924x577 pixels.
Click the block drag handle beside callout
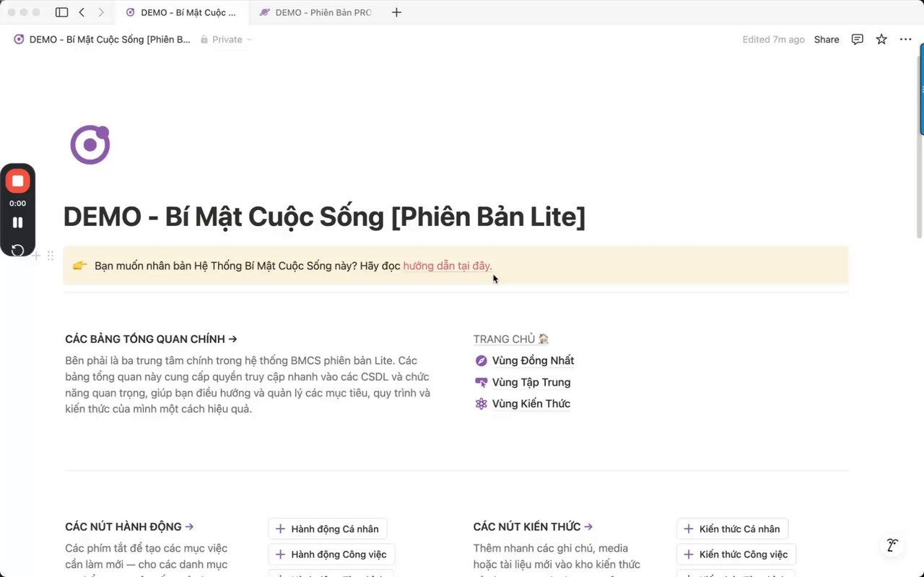[51, 256]
